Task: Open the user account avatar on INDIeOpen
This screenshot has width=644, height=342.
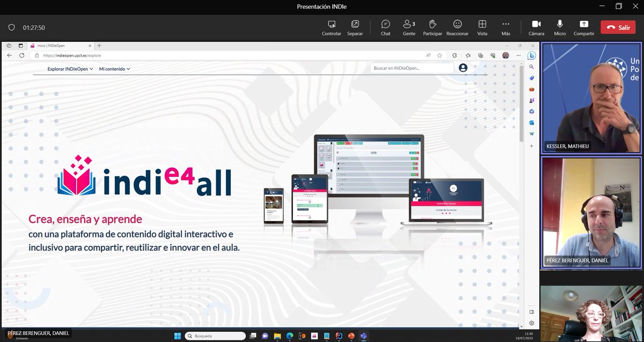Action: pyautogui.click(x=463, y=68)
